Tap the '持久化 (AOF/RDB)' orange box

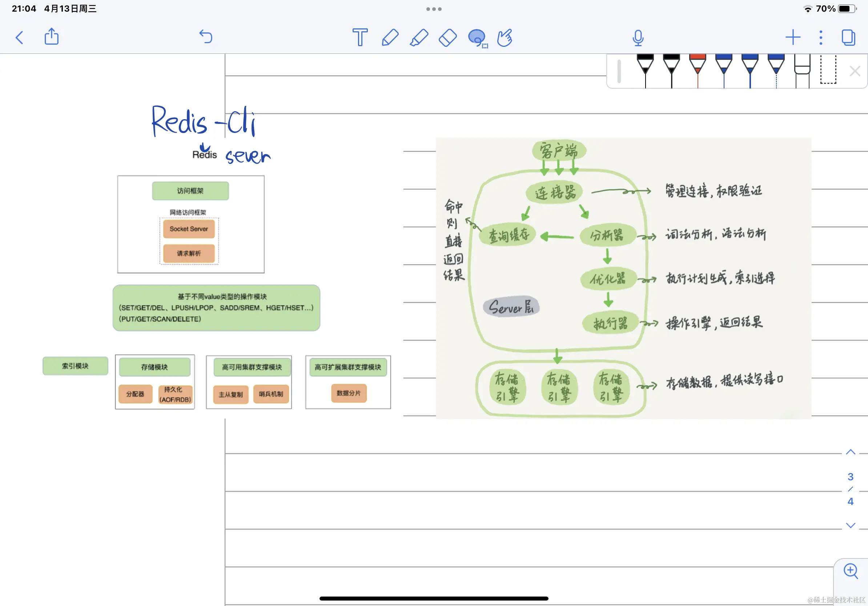[x=175, y=394]
